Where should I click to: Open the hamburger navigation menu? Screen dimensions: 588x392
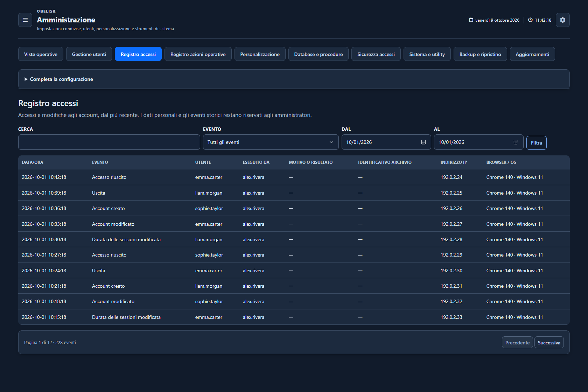pyautogui.click(x=25, y=20)
